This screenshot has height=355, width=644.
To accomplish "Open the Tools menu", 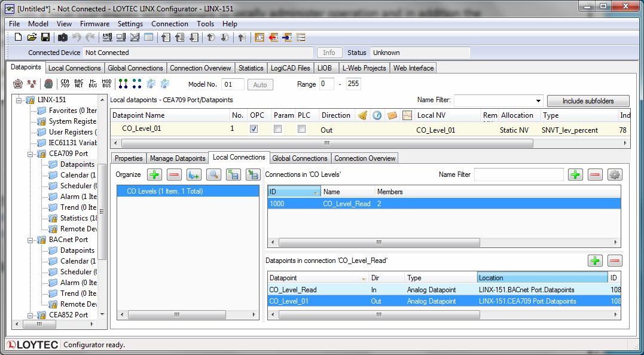I will pyautogui.click(x=205, y=24).
